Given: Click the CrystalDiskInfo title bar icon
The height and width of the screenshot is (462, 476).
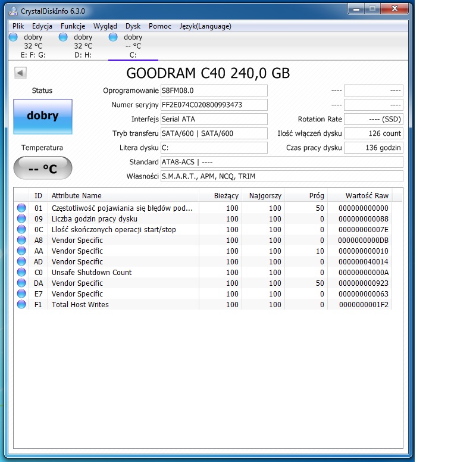Looking at the screenshot, I should point(13,11).
